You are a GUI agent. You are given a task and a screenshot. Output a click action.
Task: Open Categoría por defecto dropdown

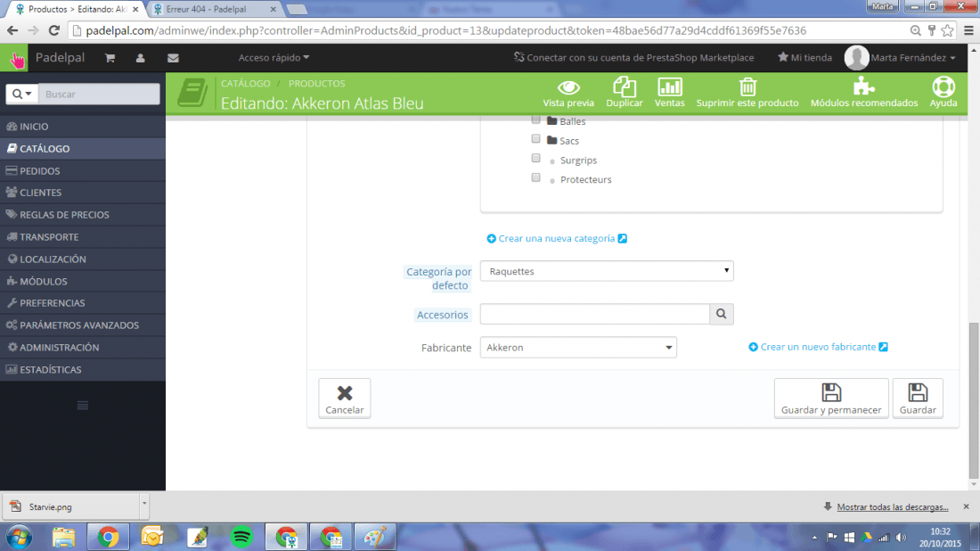point(606,271)
